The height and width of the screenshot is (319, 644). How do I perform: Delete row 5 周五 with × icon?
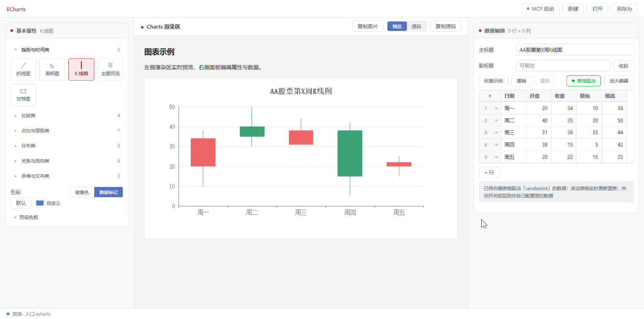496,157
